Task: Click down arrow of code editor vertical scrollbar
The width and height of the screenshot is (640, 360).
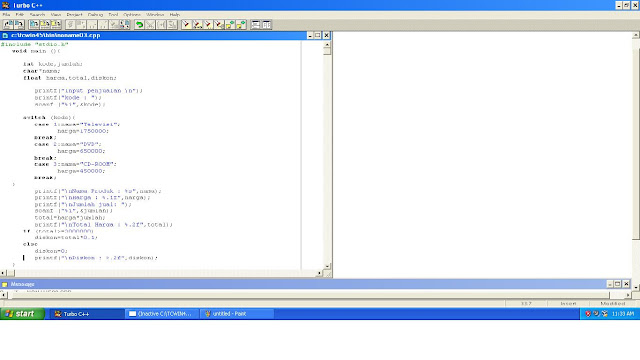Action: (x=327, y=266)
